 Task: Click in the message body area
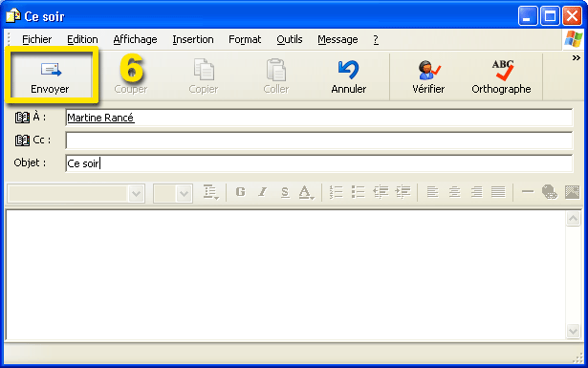(286, 275)
